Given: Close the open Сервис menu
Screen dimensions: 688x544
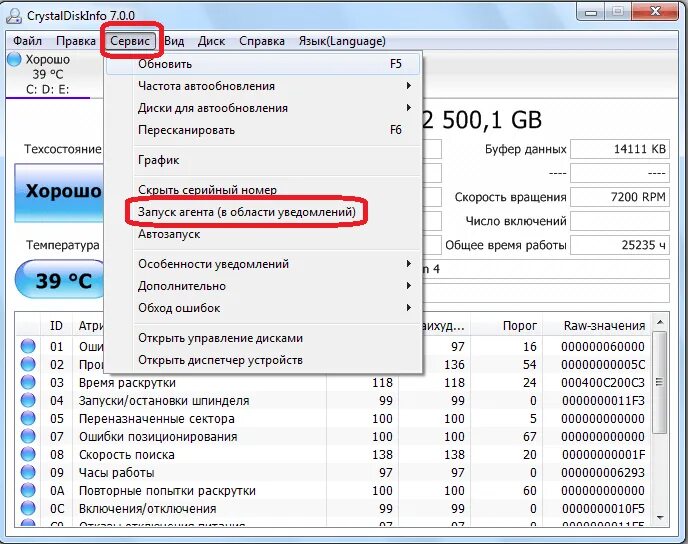Looking at the screenshot, I should pos(130,41).
